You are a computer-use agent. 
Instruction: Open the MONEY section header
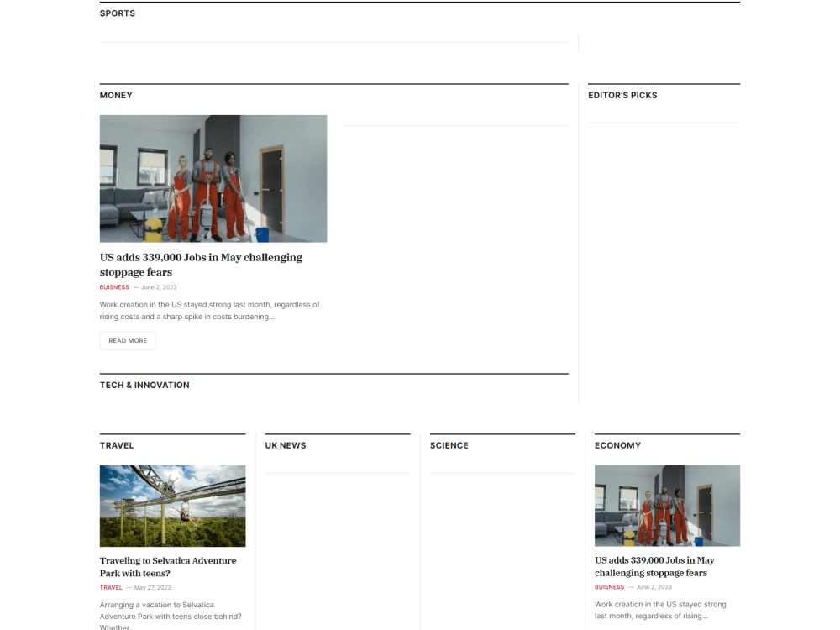click(116, 95)
